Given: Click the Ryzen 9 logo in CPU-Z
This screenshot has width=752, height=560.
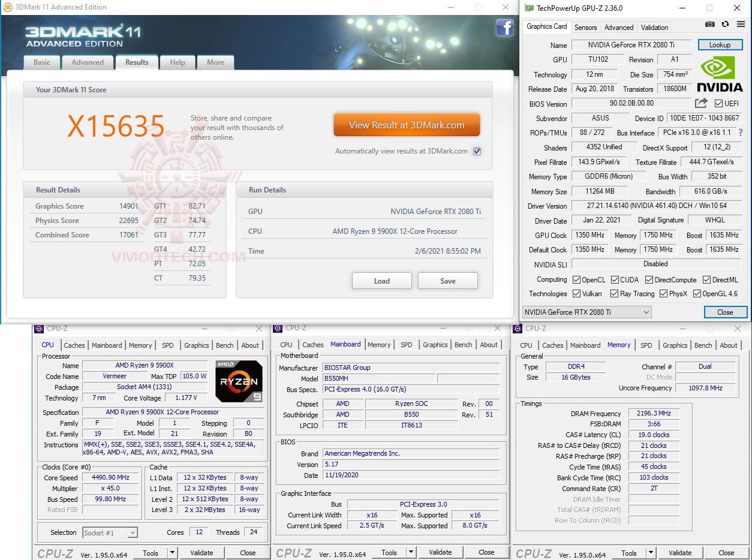Looking at the screenshot, I should (x=239, y=381).
